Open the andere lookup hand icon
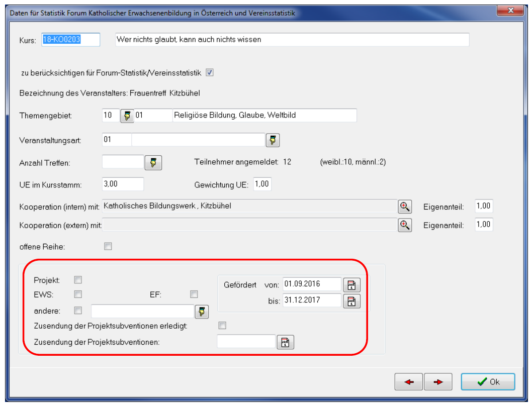The width and height of the screenshot is (532, 406). (x=202, y=312)
